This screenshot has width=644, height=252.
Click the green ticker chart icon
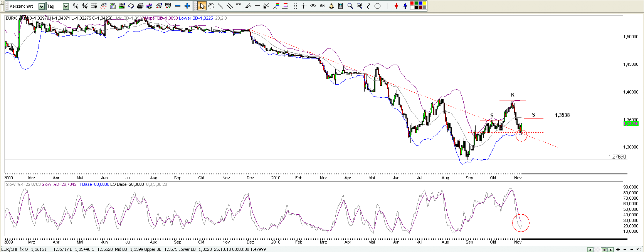point(122,6)
